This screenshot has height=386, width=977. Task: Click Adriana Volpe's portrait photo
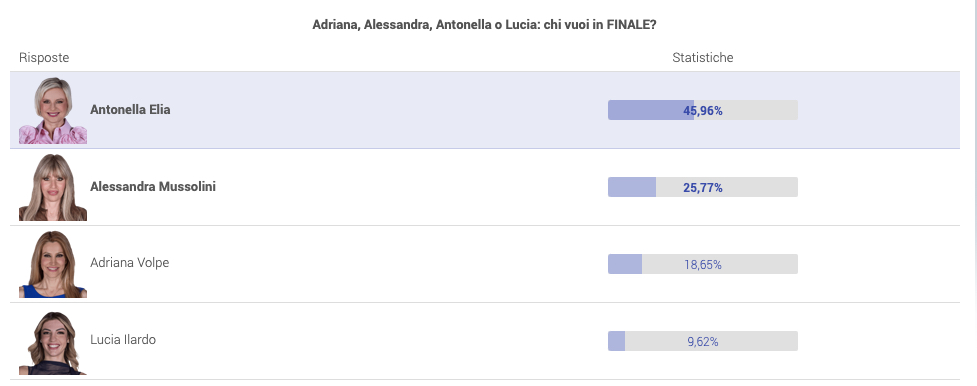click(x=53, y=264)
